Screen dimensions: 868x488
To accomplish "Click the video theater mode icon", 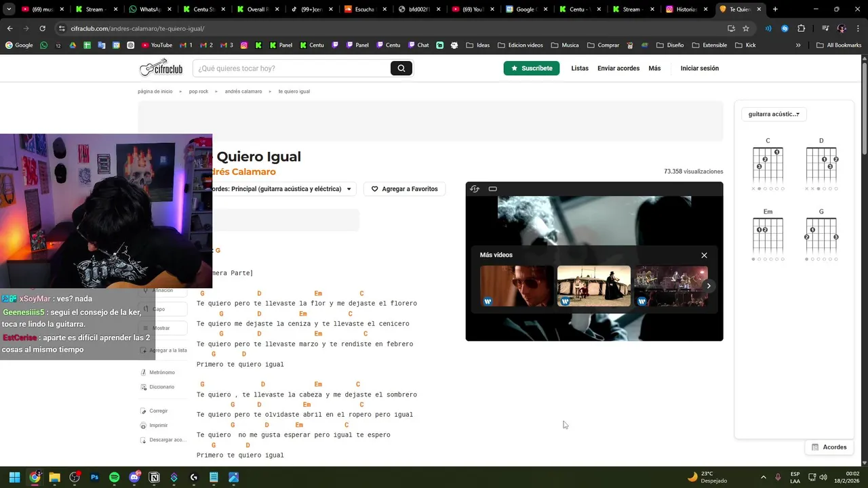I will (493, 189).
